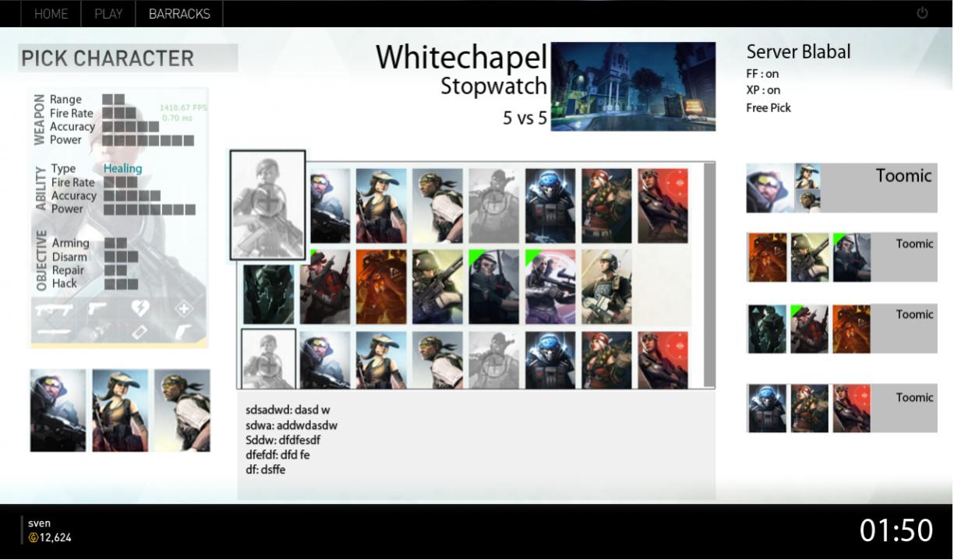The width and height of the screenshot is (954, 560).
Task: Click the Whitechapel map preview image
Action: coord(633,86)
